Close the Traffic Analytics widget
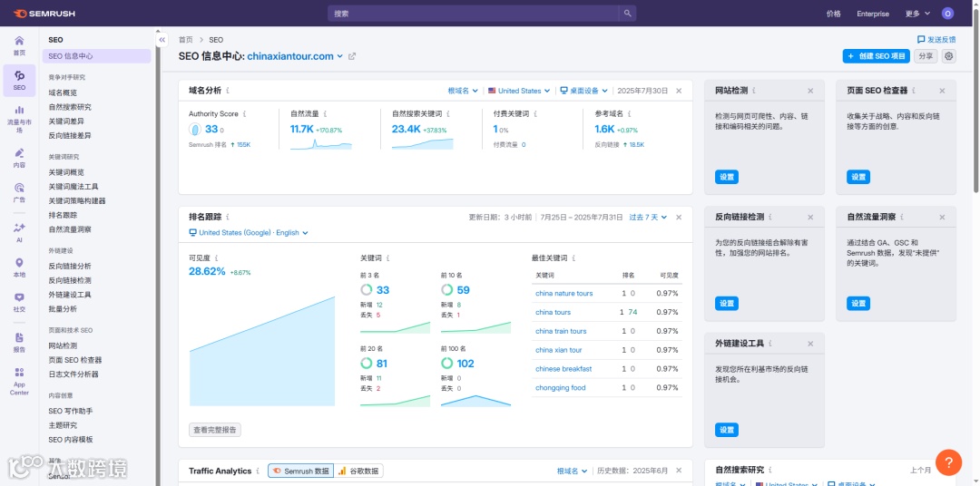The width and height of the screenshot is (980, 486). (x=679, y=471)
